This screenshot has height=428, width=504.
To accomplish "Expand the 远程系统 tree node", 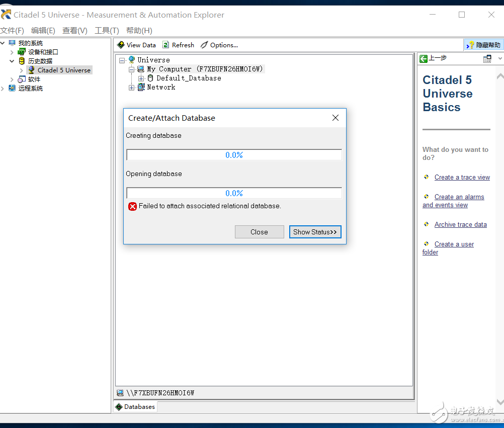I will (3, 89).
